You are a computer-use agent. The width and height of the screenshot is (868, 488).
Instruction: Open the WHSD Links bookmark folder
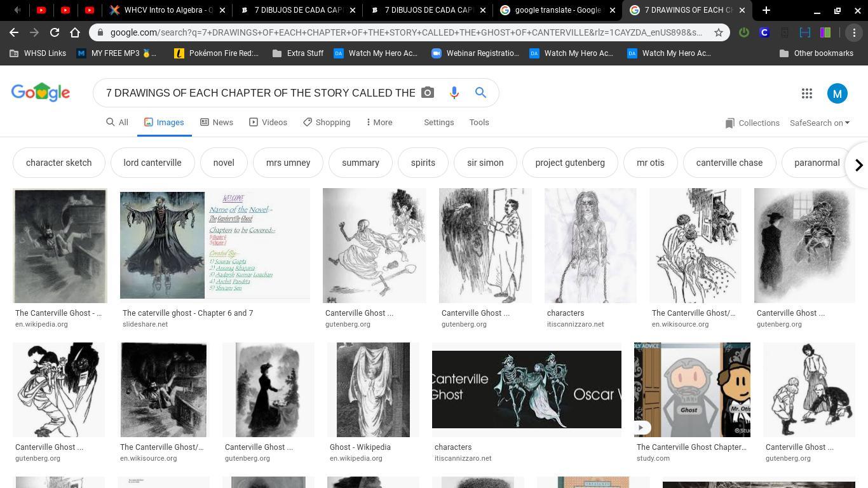[37, 53]
